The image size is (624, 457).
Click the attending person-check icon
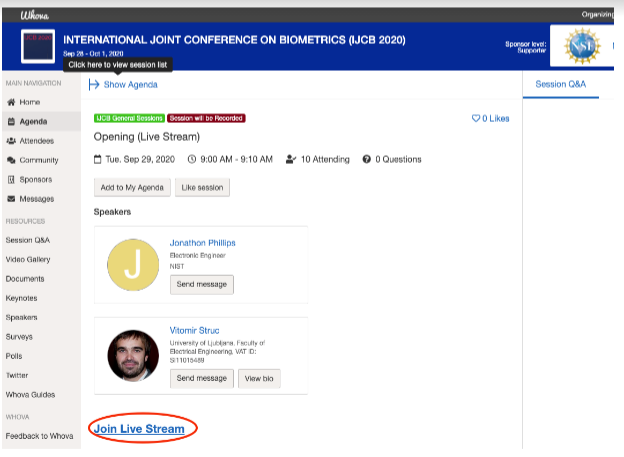pos(291,159)
